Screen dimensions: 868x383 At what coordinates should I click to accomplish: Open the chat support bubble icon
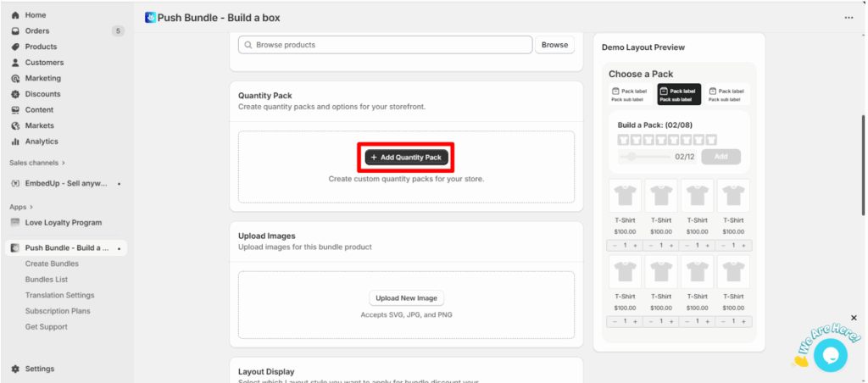pos(830,354)
